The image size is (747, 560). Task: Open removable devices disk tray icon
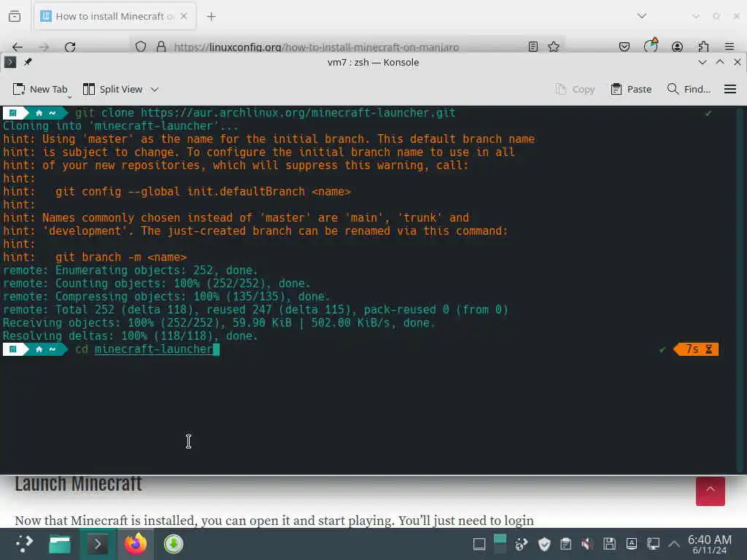609,544
